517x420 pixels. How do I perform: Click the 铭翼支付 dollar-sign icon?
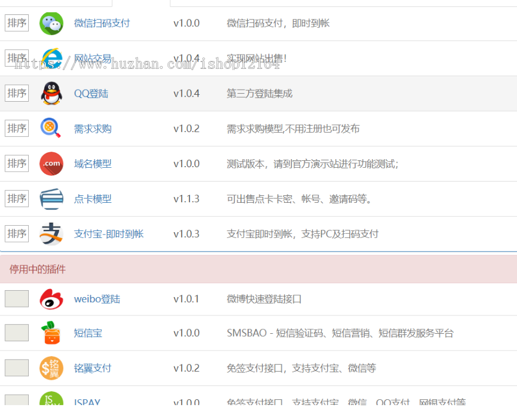[51, 368]
